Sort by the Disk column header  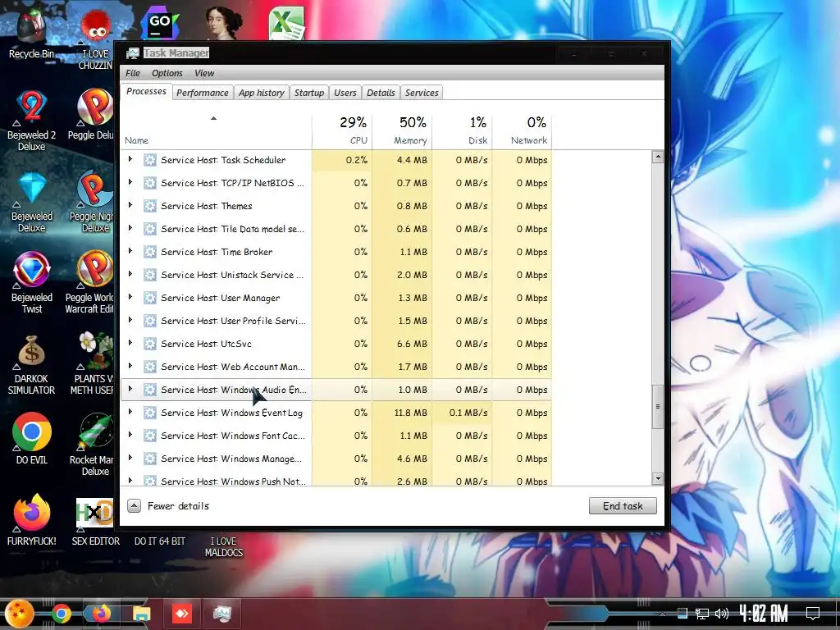click(463, 130)
